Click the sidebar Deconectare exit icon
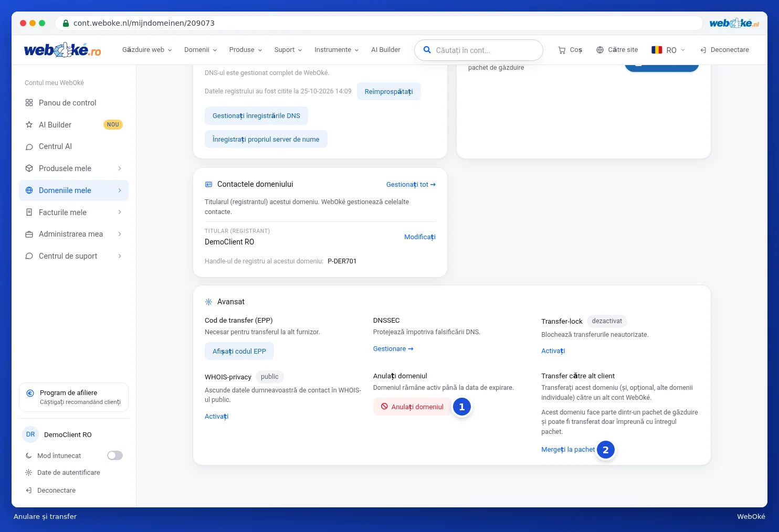779x532 pixels. (x=29, y=491)
